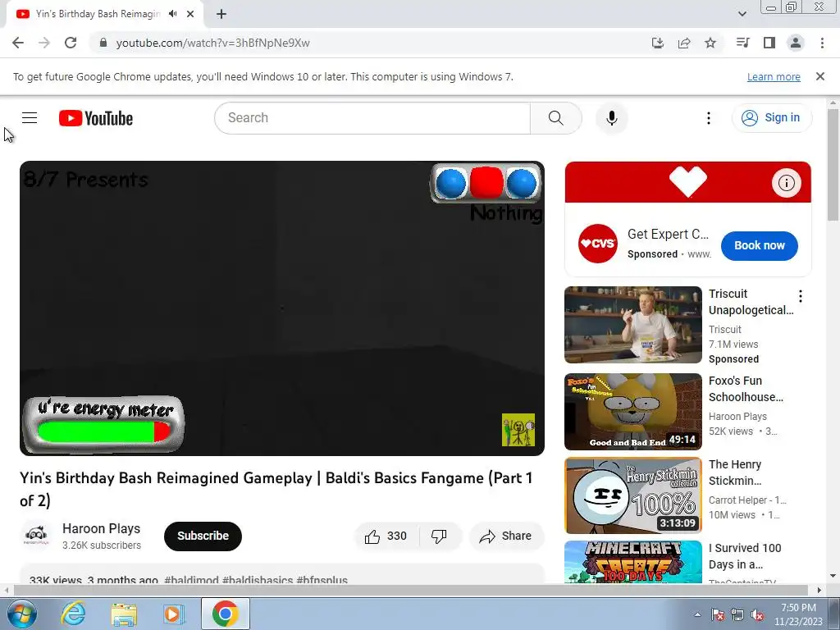The height and width of the screenshot is (630, 840).
Task: Open Windows Media Player from taskbar
Action: [x=173, y=614]
